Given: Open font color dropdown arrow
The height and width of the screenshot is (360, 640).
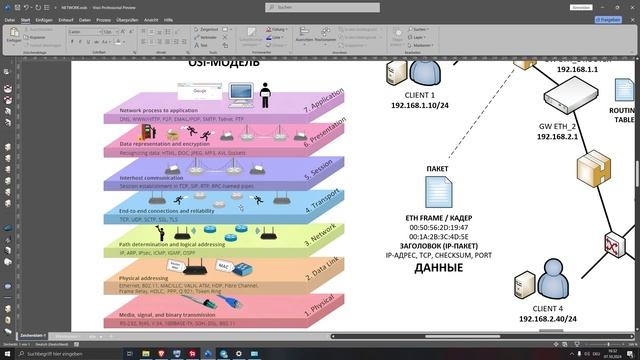Looking at the screenshot, I should [x=124, y=42].
